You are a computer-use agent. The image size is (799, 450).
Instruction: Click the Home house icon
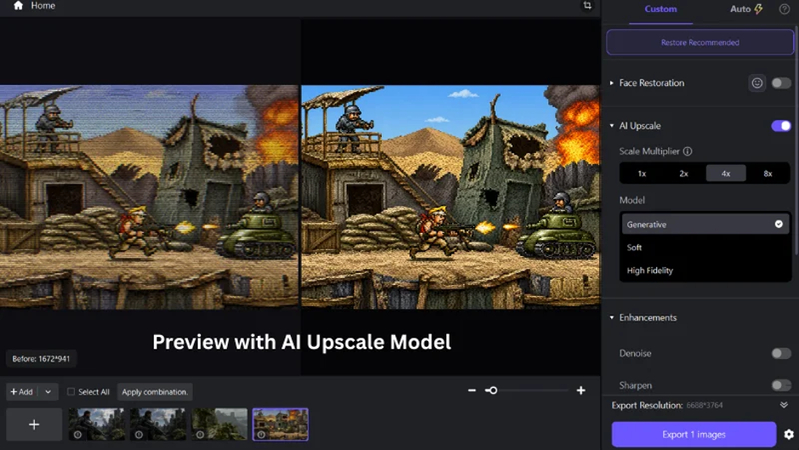(18, 6)
